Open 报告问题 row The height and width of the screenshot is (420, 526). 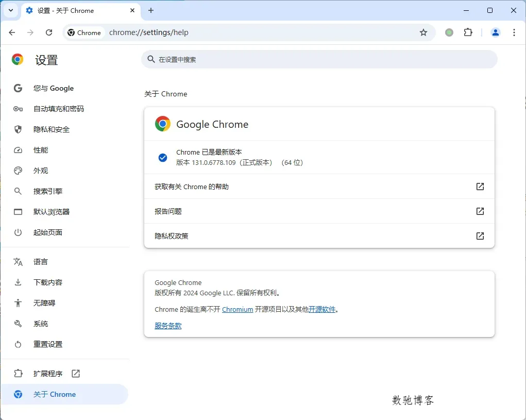point(319,211)
